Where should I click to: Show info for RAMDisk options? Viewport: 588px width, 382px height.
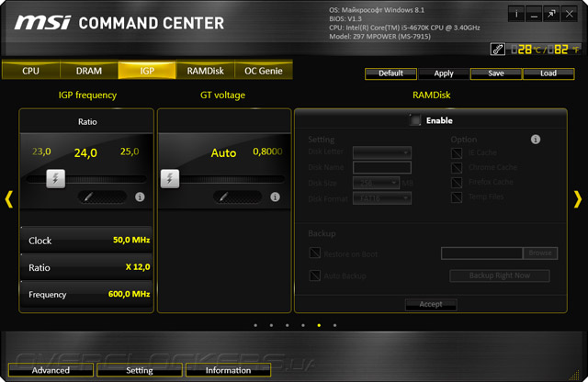coord(536,140)
